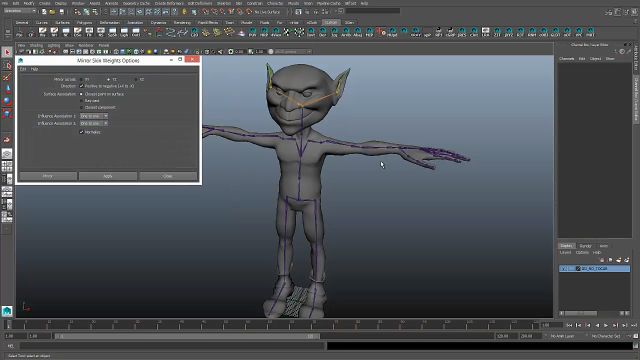Open the menu set dropdown at top-left
The image size is (640, 360).
(20, 11)
